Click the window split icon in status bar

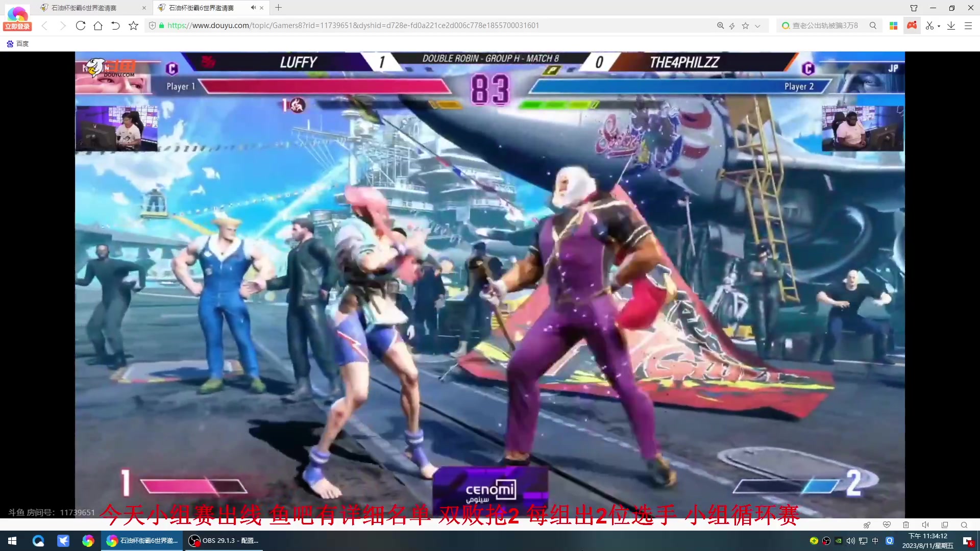coord(945,525)
